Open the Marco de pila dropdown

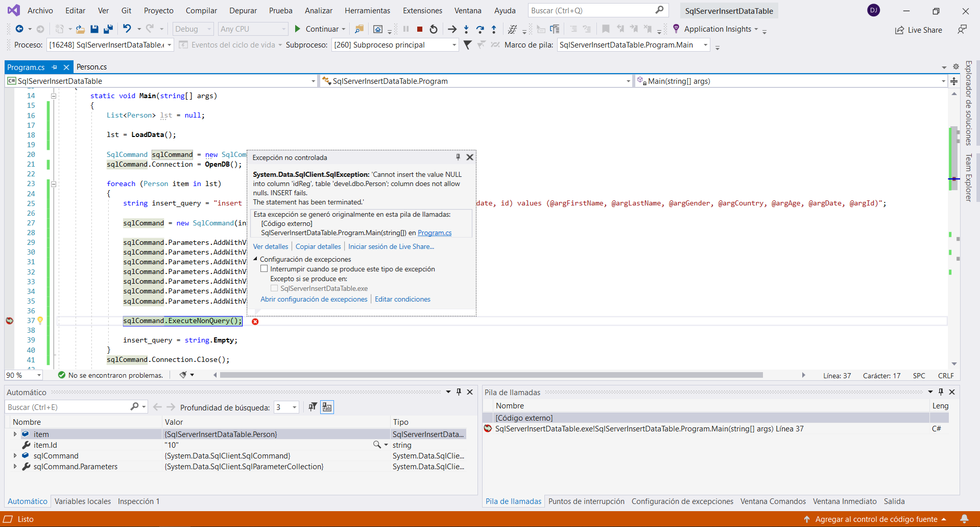[706, 45]
